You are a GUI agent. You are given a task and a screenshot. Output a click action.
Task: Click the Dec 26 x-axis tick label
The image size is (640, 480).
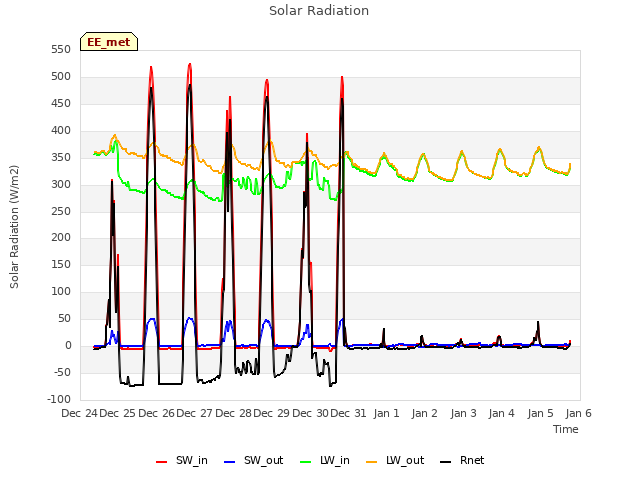[x=156, y=413]
